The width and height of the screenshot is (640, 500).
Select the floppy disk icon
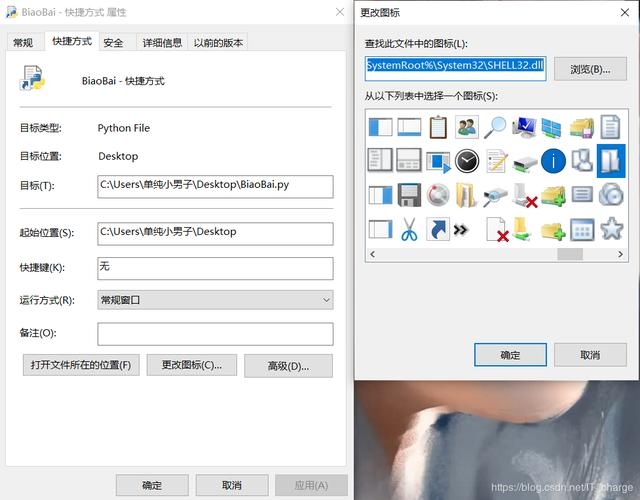(x=409, y=195)
